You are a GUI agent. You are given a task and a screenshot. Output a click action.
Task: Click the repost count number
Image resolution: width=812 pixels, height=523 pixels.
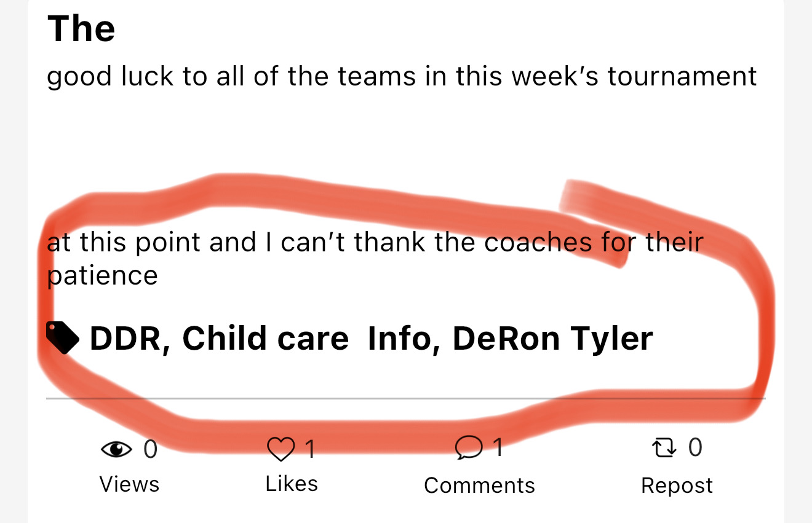tap(695, 447)
